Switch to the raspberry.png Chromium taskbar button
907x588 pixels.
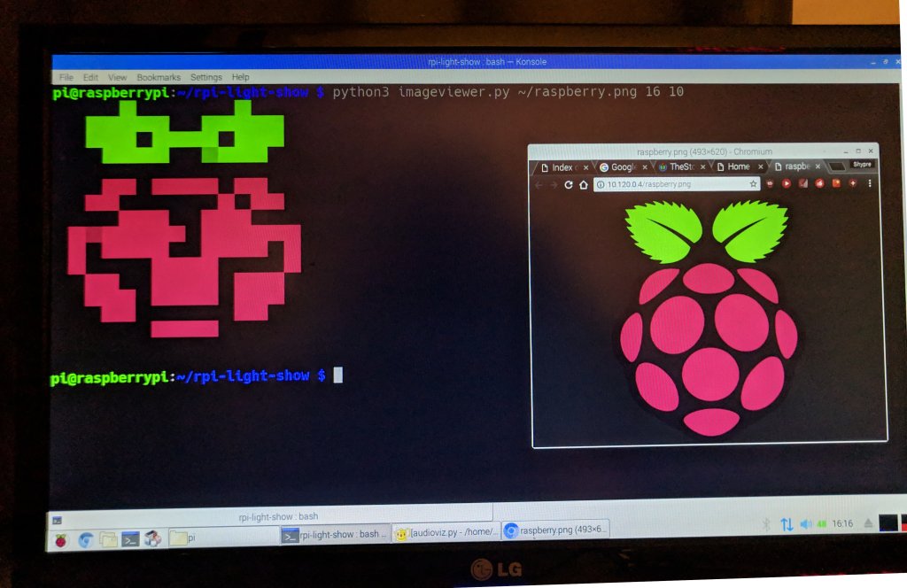coord(555,530)
